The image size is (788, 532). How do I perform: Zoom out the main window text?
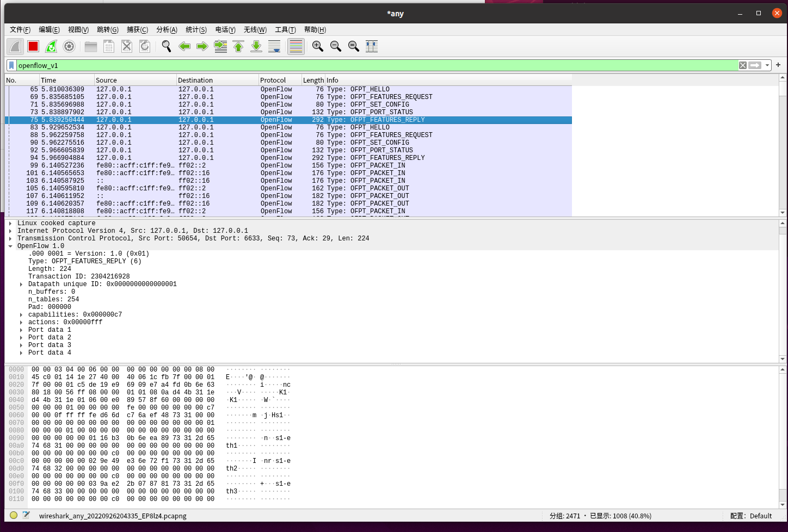[336, 47]
